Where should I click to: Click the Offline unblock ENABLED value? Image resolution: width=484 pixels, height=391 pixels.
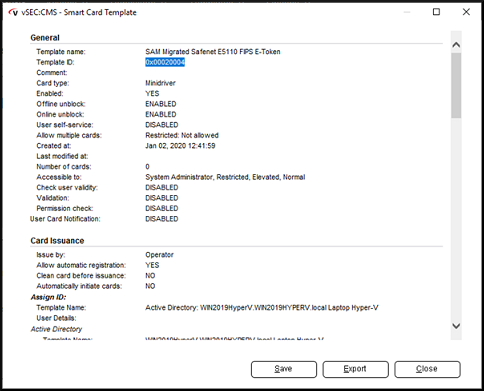(161, 104)
